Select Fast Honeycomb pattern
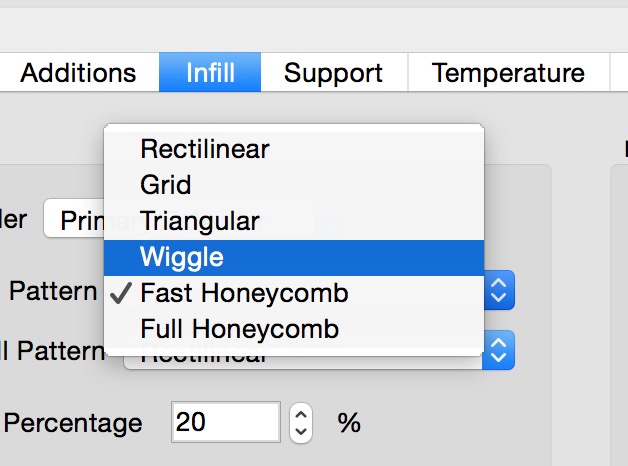This screenshot has height=466, width=628. (244, 293)
